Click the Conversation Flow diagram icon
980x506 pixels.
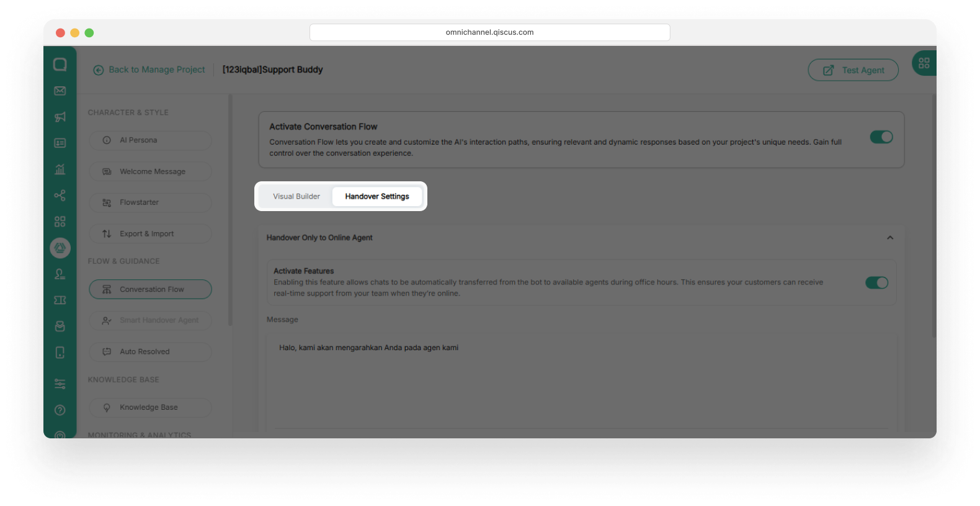click(x=107, y=289)
